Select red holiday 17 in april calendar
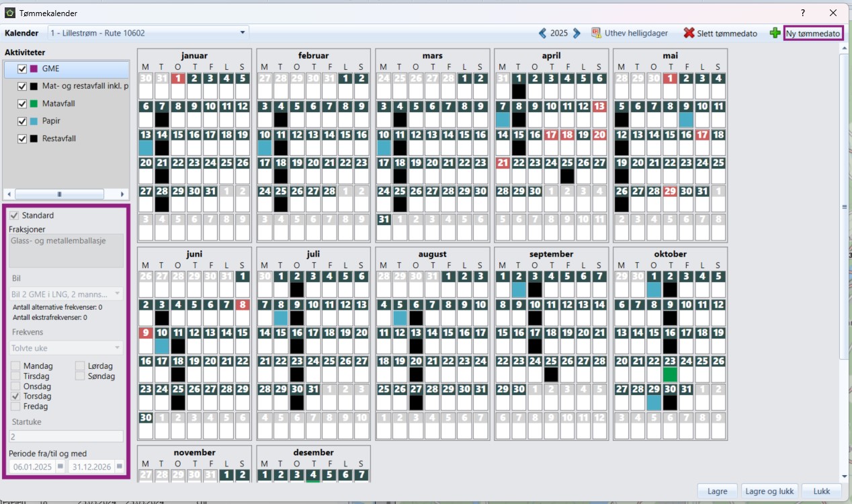The image size is (852, 504). point(551,134)
